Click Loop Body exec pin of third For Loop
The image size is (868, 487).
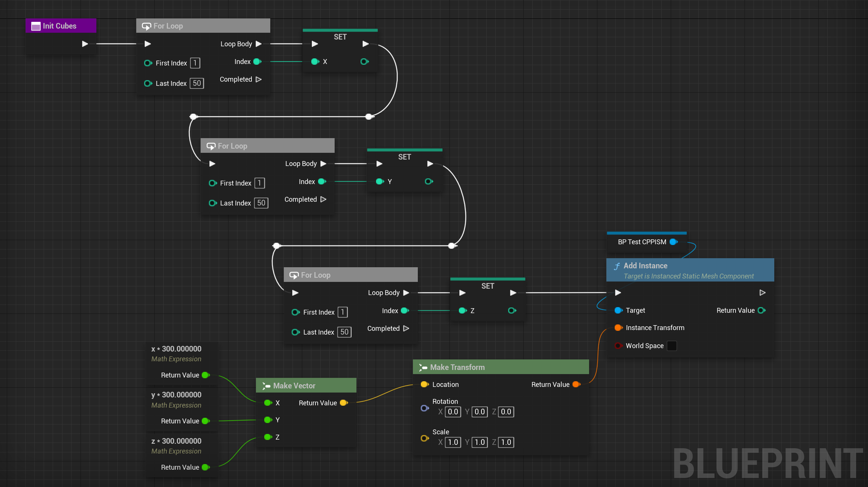(x=406, y=293)
